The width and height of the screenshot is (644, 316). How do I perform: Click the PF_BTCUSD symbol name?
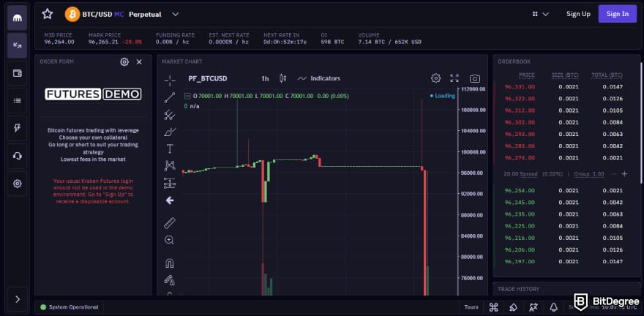(x=208, y=78)
